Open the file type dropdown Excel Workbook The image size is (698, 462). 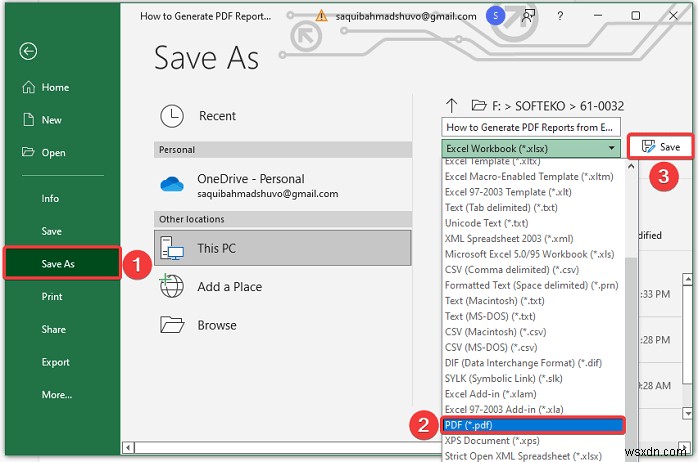click(531, 148)
